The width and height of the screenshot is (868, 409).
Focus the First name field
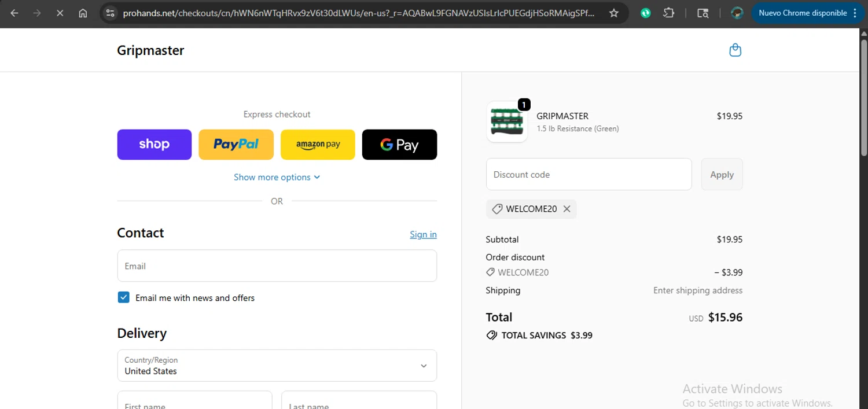click(194, 400)
